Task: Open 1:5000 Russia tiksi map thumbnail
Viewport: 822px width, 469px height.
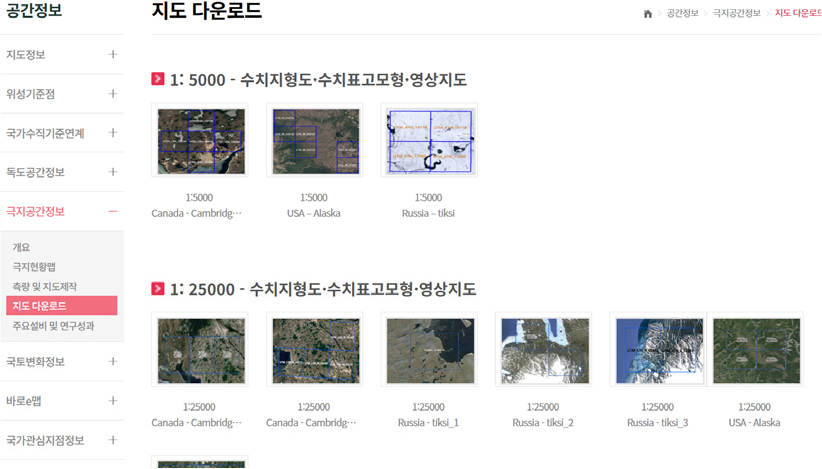Action: point(429,141)
